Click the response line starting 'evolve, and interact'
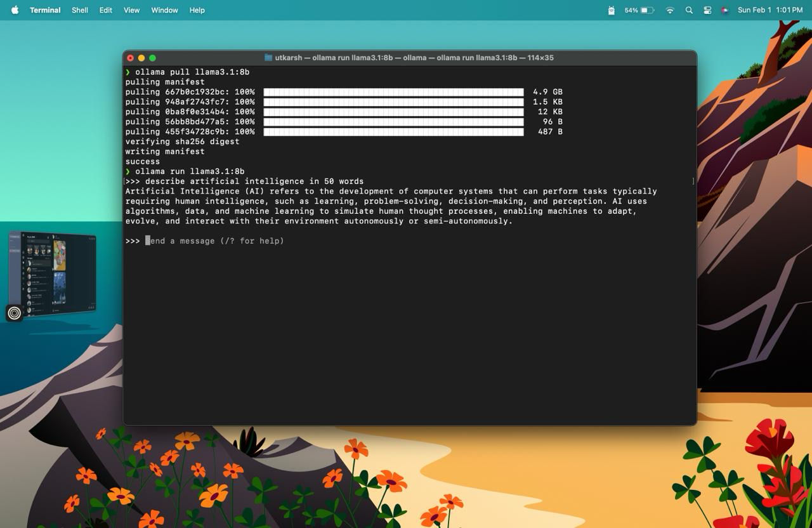This screenshot has height=528, width=812. (x=318, y=221)
